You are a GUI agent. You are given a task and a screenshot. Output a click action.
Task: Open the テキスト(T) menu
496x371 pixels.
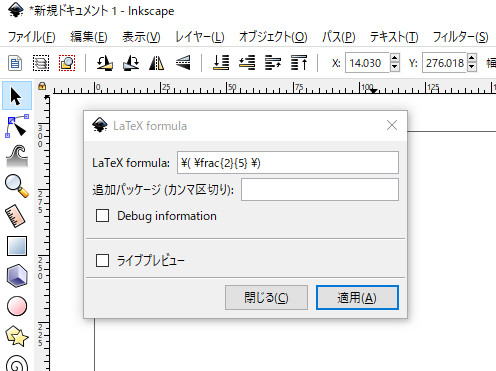tap(394, 37)
